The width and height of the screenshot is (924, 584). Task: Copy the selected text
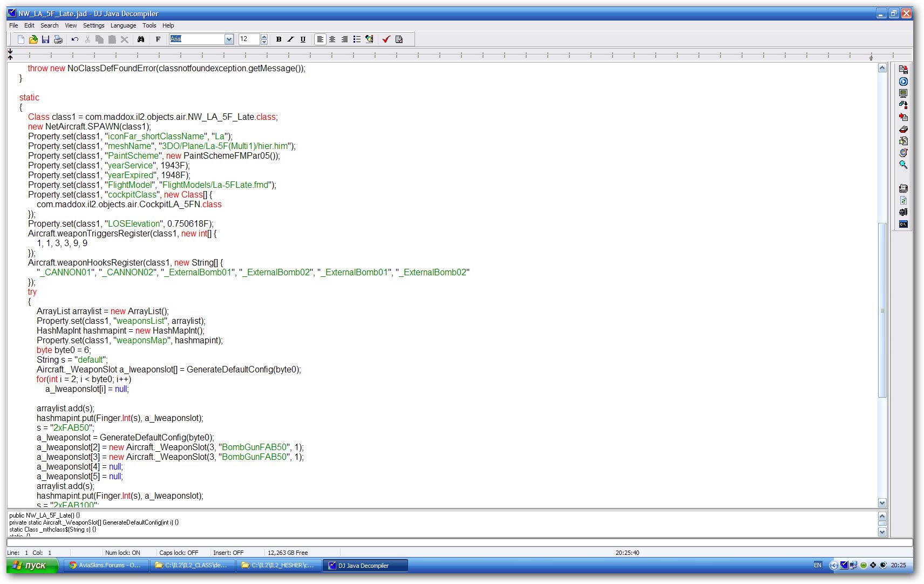coord(100,39)
